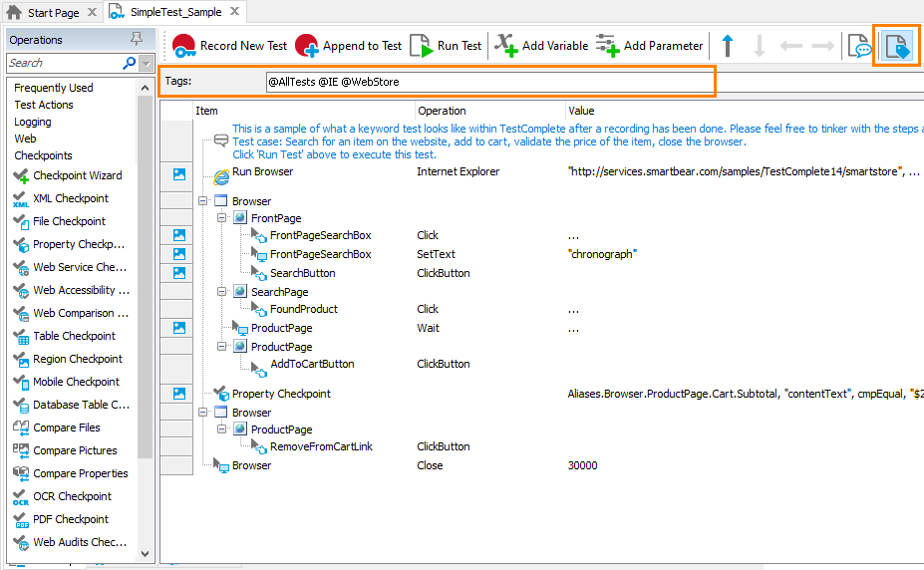Collapse the SearchPage node

point(221,291)
